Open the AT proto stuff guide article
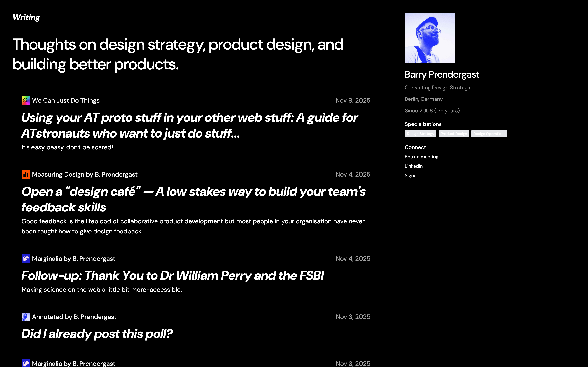588x367 pixels. [190, 125]
